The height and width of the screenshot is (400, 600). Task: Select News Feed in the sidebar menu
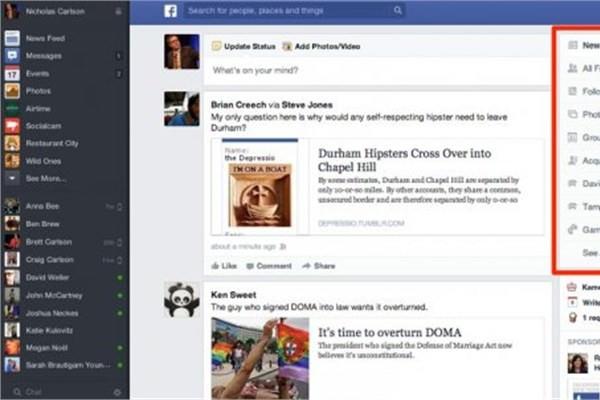[45, 38]
